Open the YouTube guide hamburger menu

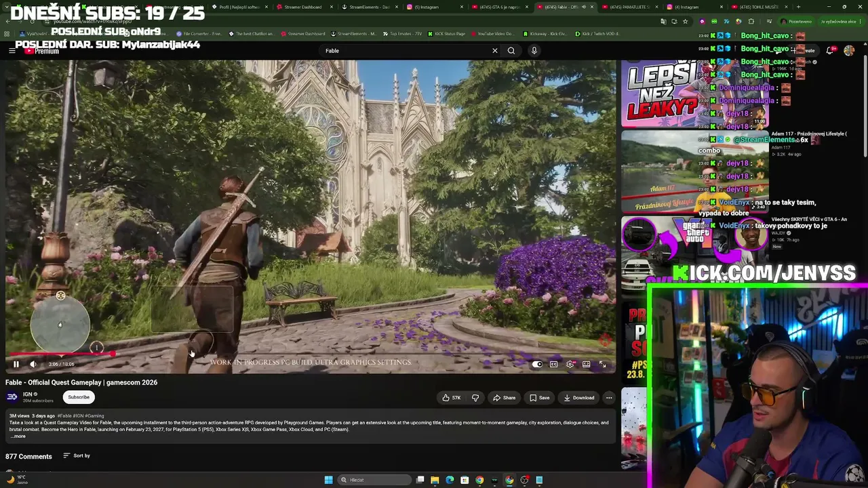point(12,51)
